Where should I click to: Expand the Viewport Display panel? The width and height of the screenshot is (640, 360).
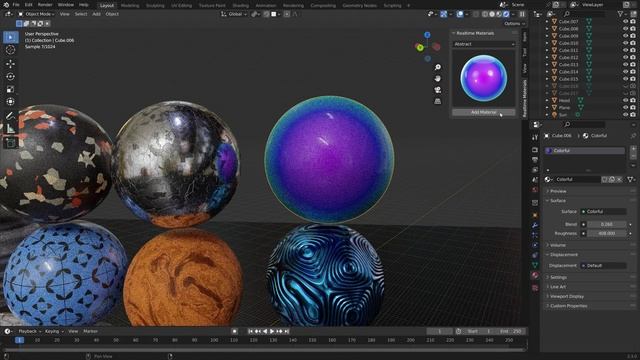[x=566, y=296]
